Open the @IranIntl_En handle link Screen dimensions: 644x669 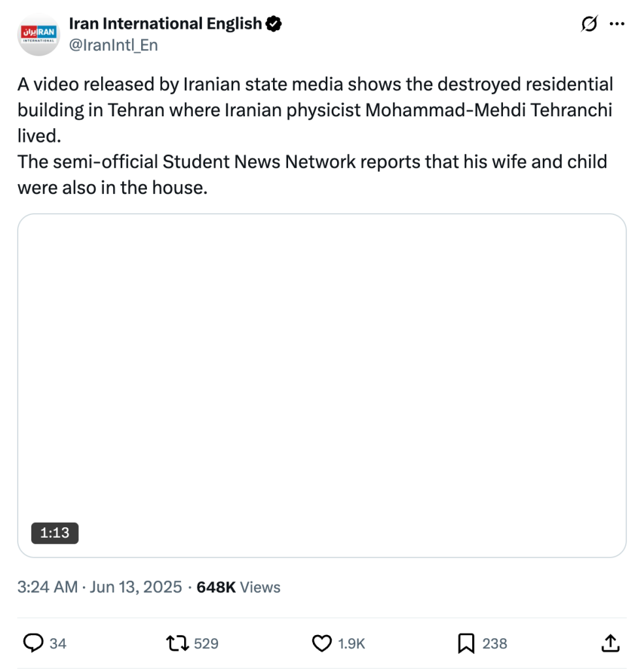click(x=113, y=45)
